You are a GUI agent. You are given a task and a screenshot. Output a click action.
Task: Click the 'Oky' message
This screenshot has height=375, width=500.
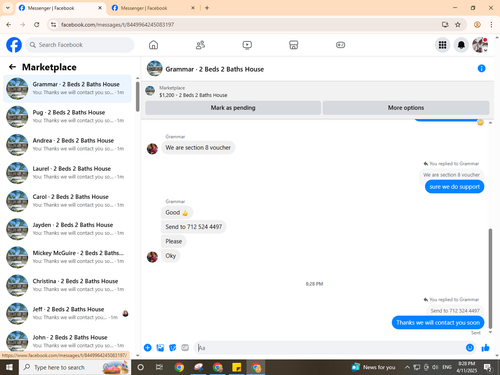[171, 256]
